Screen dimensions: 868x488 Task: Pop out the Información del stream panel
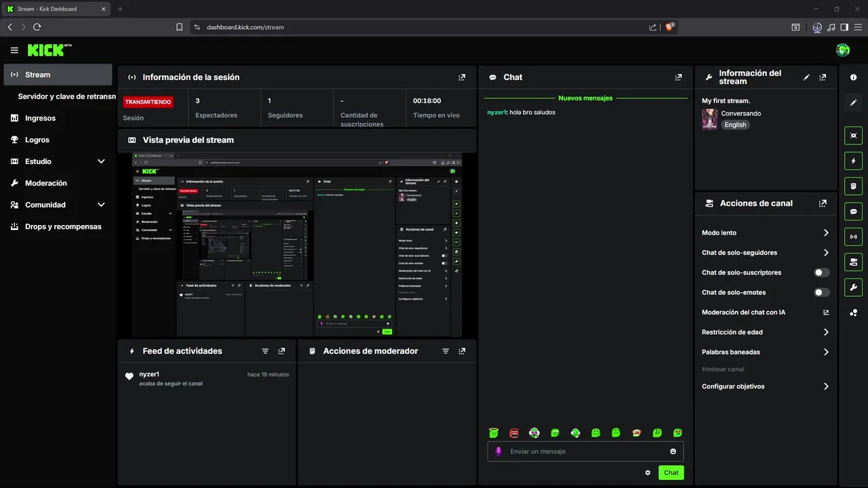click(x=823, y=77)
